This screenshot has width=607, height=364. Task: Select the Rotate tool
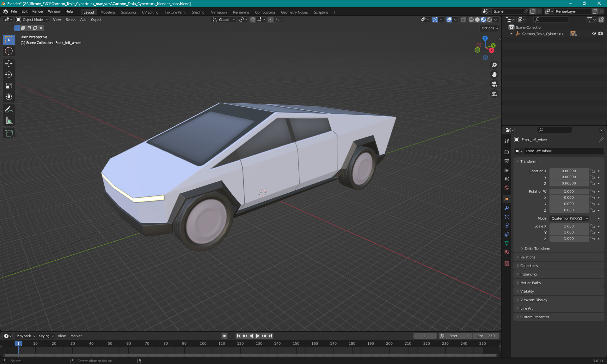pyautogui.click(x=9, y=75)
